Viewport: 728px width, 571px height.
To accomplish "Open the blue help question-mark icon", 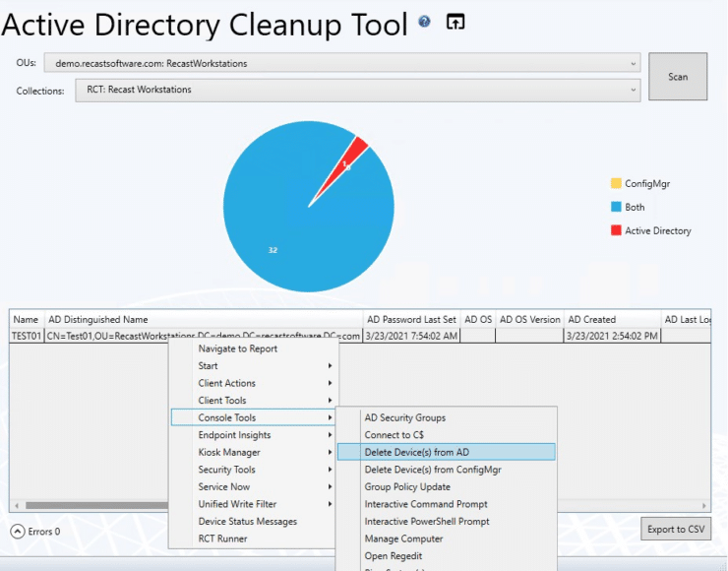I will 424,22.
